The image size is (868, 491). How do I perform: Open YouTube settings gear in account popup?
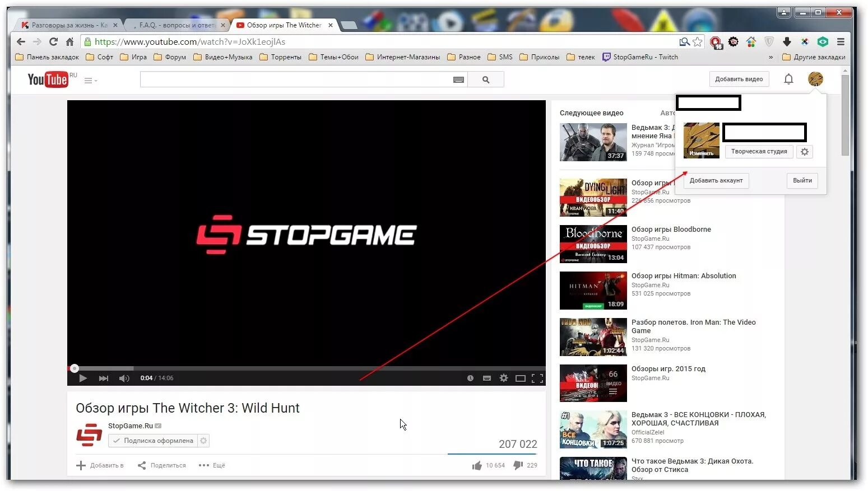pyautogui.click(x=805, y=152)
